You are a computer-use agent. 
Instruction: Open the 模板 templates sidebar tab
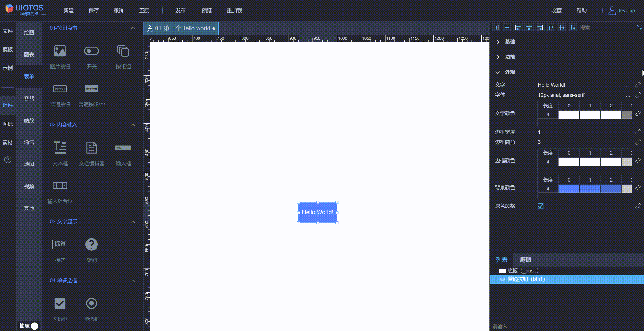[x=8, y=49]
